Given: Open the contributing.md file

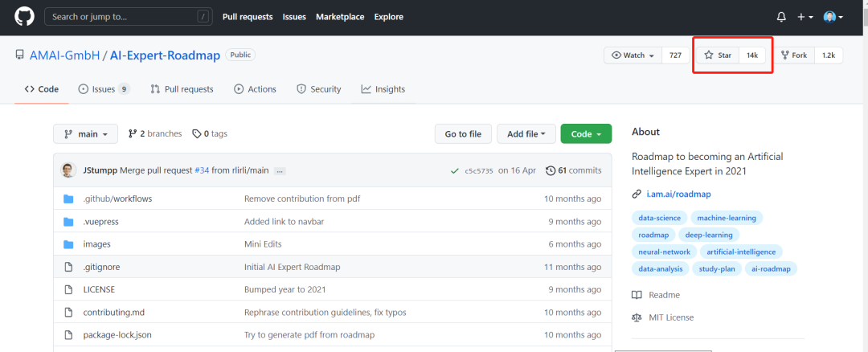Looking at the screenshot, I should (x=114, y=312).
